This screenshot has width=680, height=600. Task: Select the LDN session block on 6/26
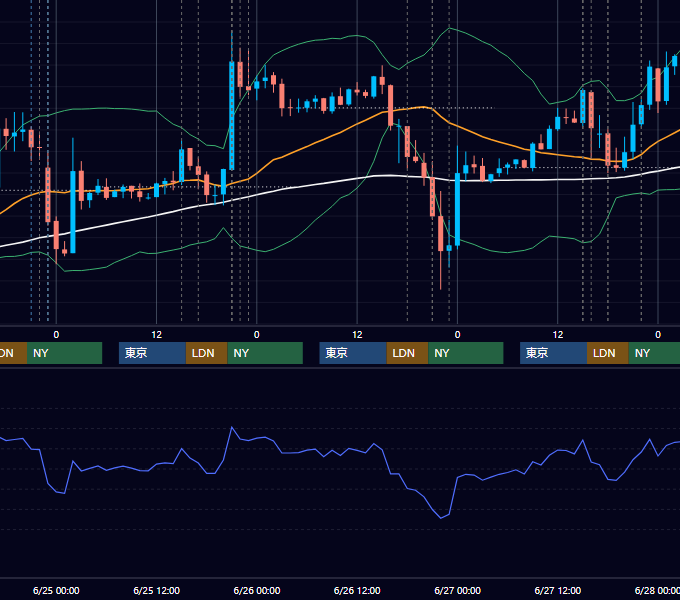pos(407,353)
